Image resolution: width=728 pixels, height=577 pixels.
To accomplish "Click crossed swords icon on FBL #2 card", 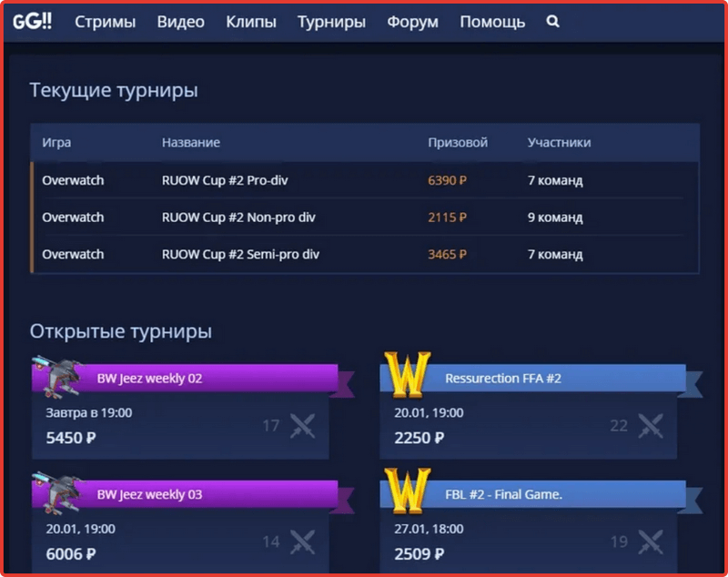I will (651, 542).
